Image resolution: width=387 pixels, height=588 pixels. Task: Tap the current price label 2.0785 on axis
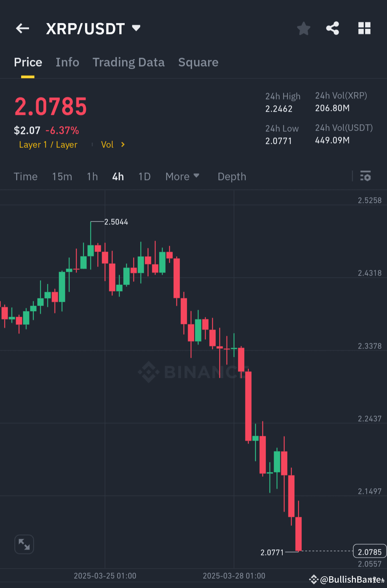click(x=370, y=551)
